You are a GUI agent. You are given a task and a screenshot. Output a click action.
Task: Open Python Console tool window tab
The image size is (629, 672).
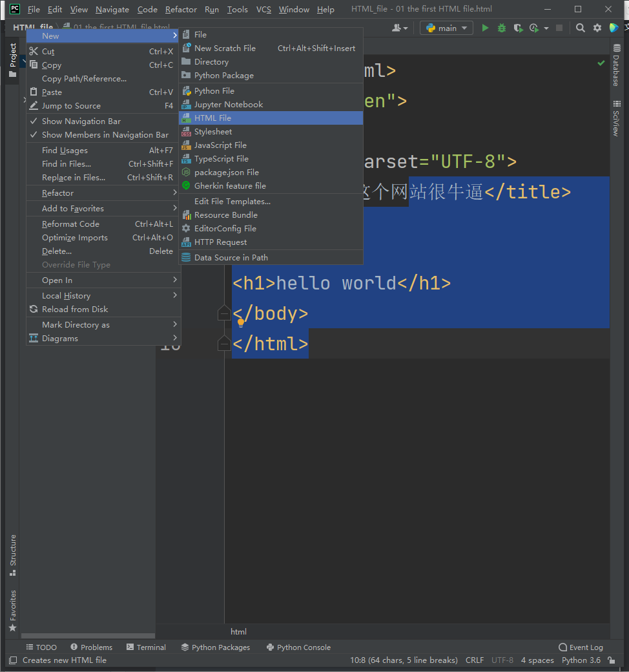click(298, 647)
